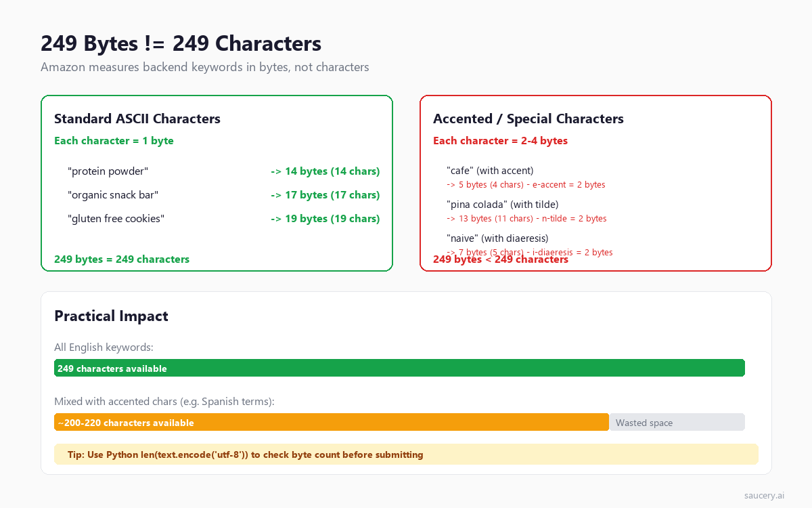Click the orange "~200-220 characters available" bar
This screenshot has height=508, width=812.
[332, 422]
